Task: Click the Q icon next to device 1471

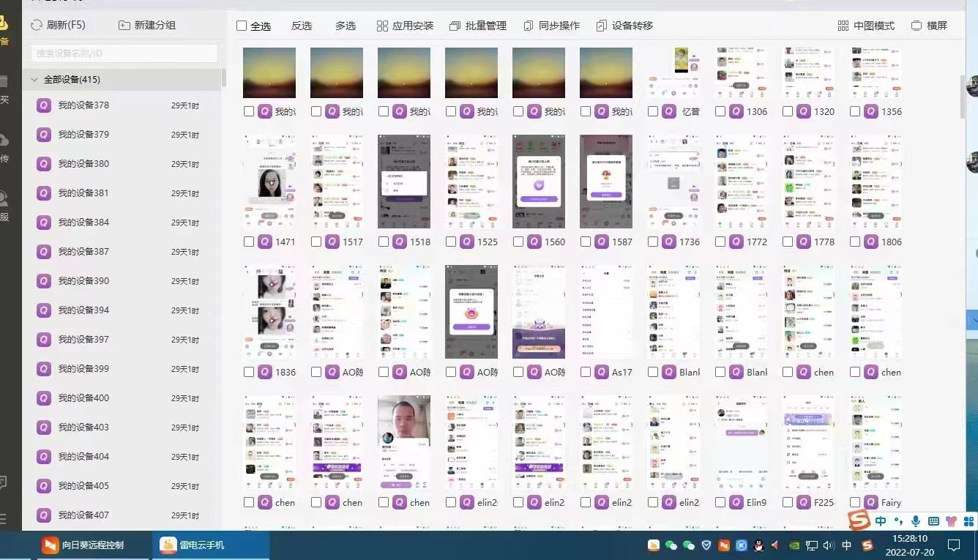Action: click(x=264, y=241)
